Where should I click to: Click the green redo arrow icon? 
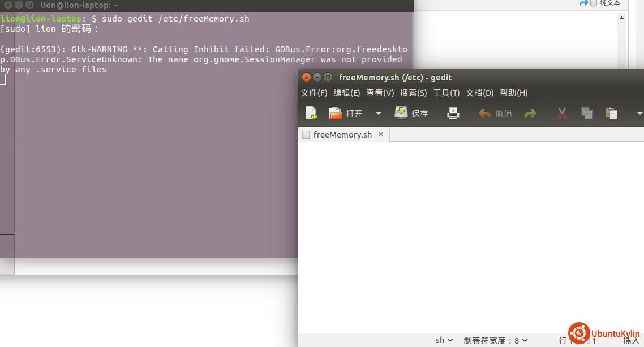[530, 114]
